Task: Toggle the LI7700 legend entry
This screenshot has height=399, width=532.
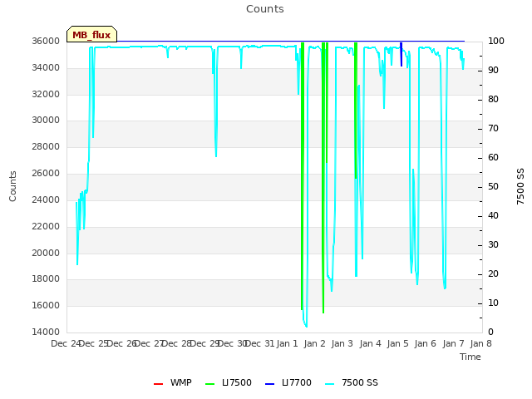Action: coord(288,382)
